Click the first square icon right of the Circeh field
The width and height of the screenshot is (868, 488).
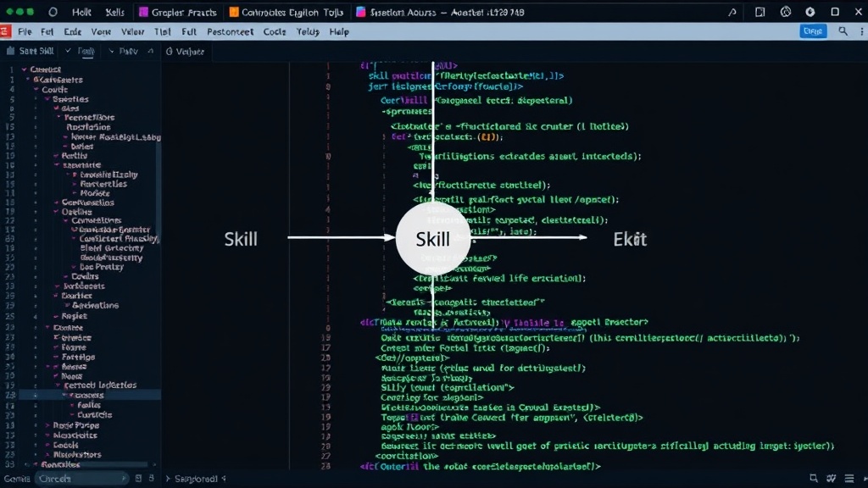tap(138, 478)
